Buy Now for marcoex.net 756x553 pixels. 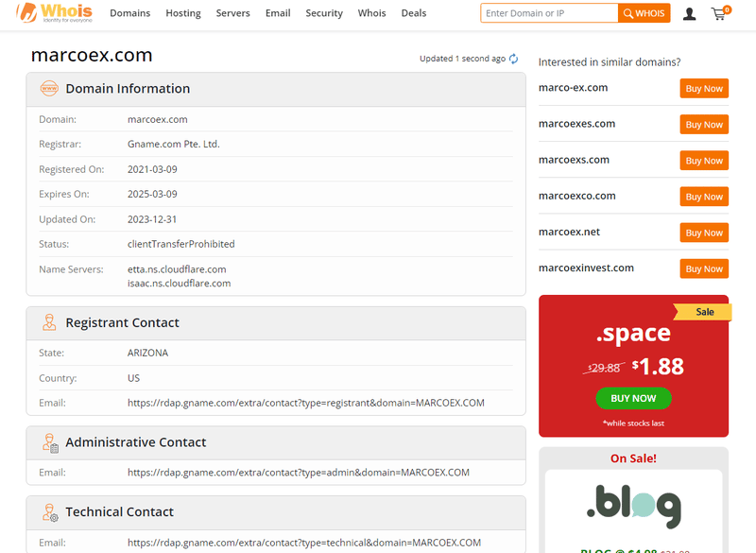coord(704,233)
